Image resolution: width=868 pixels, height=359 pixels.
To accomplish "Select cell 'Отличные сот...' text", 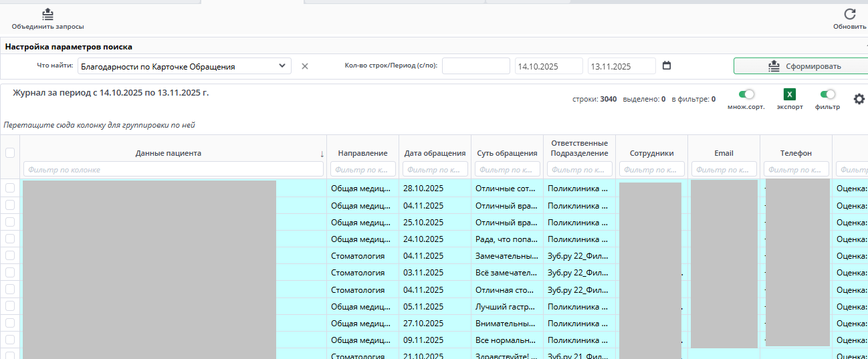I will click(x=507, y=189).
